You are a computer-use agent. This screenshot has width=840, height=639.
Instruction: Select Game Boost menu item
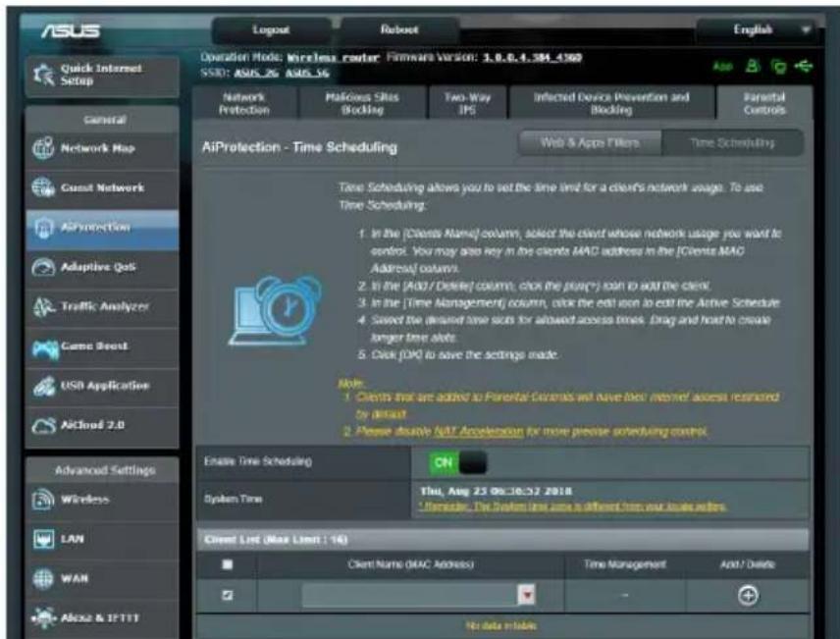click(x=102, y=346)
